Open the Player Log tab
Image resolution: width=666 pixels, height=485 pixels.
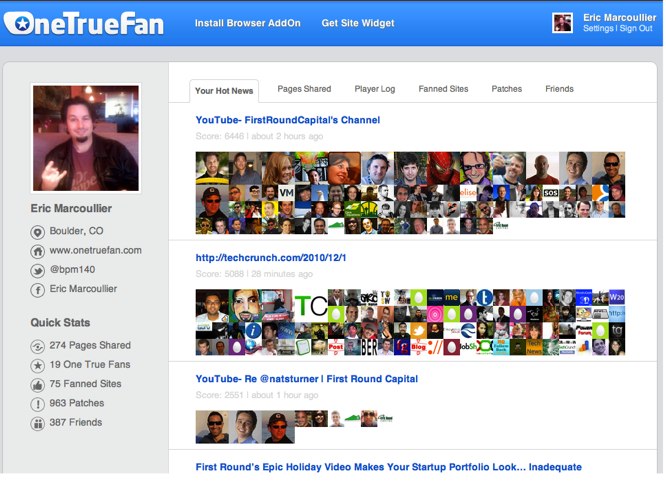[x=375, y=89]
